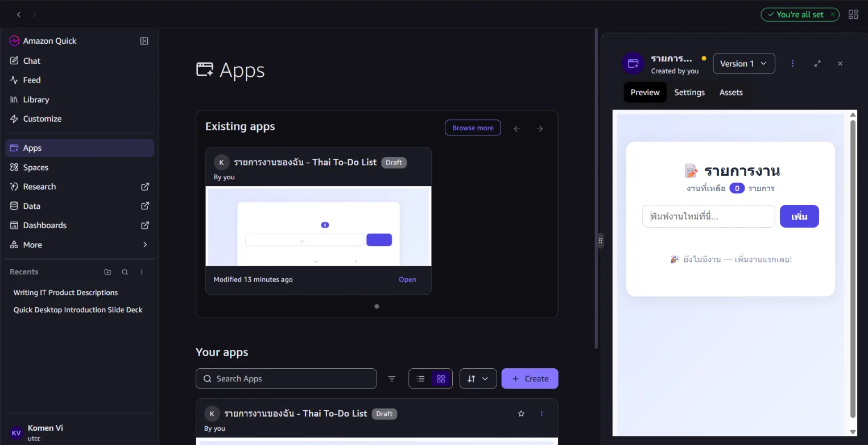
Task: Expand the More item in the sidebar
Action: [80, 245]
